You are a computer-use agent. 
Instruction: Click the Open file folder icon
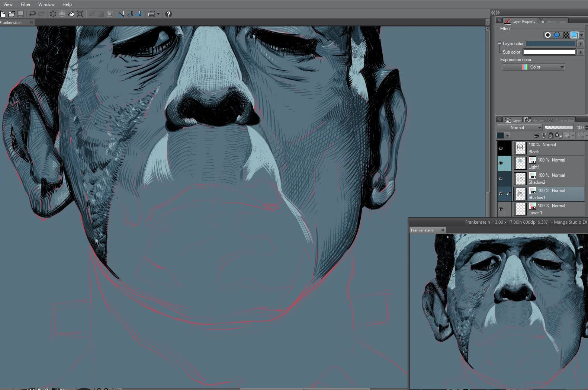click(x=12, y=14)
